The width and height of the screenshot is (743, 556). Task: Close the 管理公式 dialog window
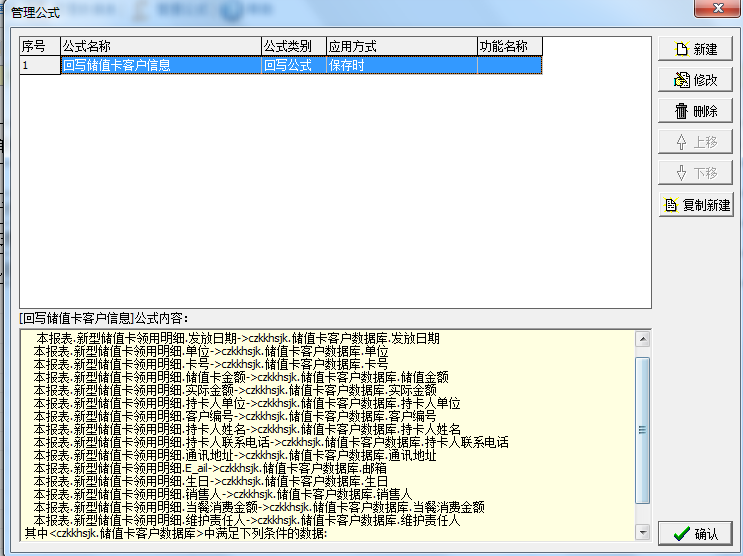click(x=718, y=8)
